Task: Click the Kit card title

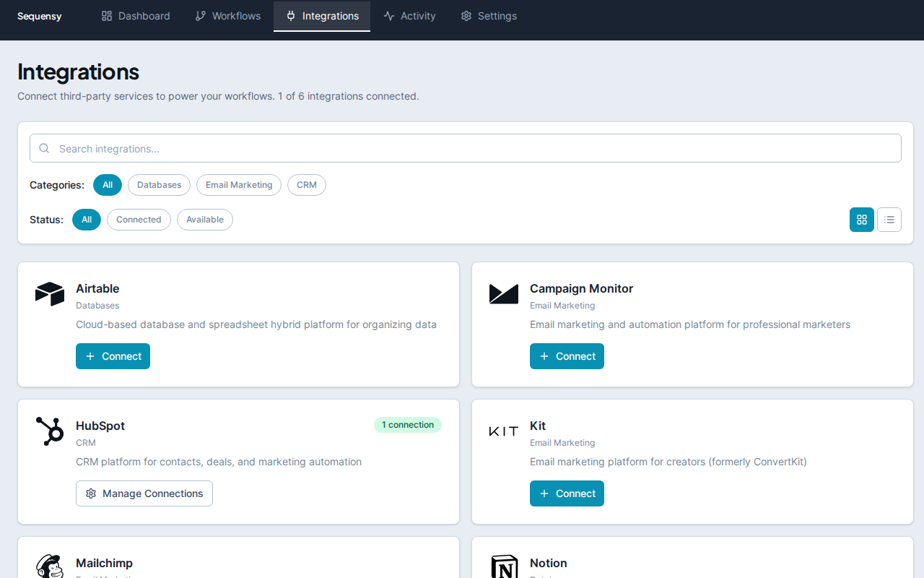Action: (538, 426)
